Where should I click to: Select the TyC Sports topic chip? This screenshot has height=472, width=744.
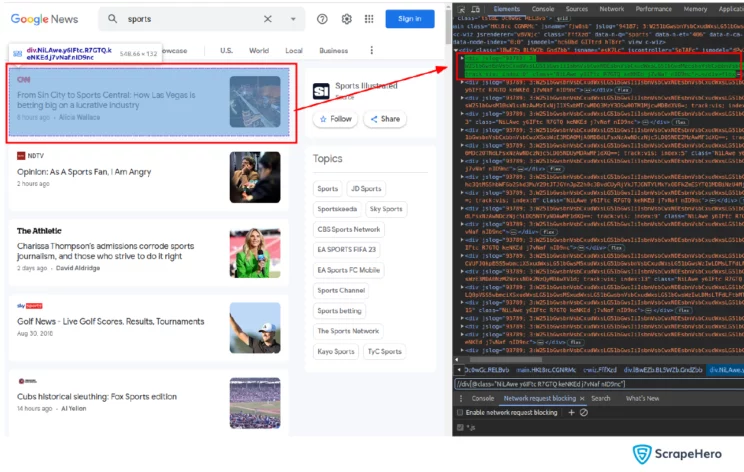pyautogui.click(x=384, y=352)
